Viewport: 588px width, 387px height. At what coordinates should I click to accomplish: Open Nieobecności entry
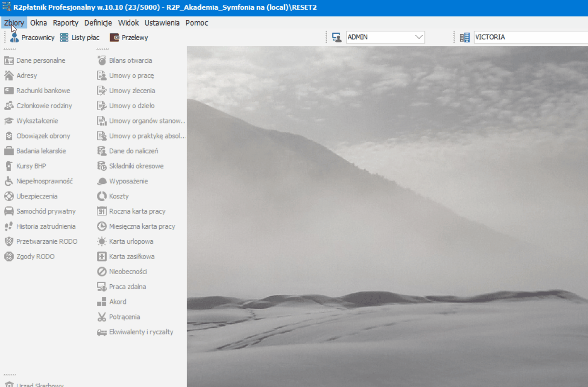[x=122, y=272]
